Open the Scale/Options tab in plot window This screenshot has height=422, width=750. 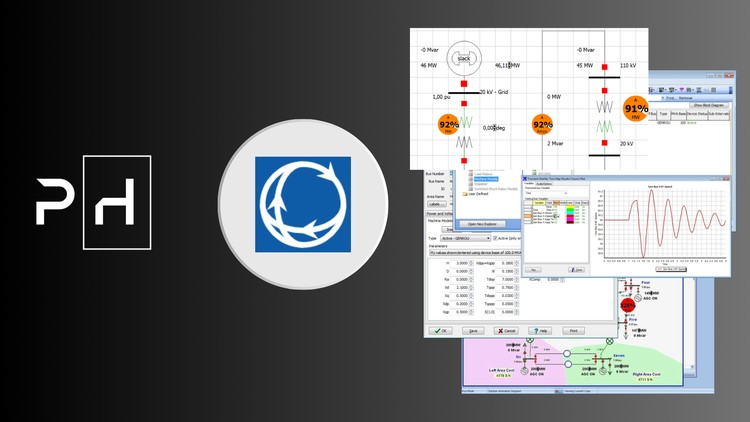click(x=544, y=184)
